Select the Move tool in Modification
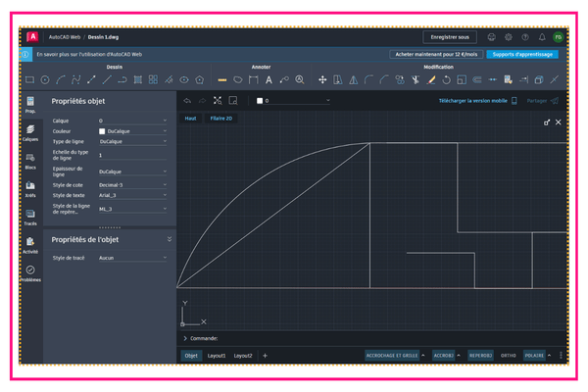588x392 pixels. [x=322, y=80]
